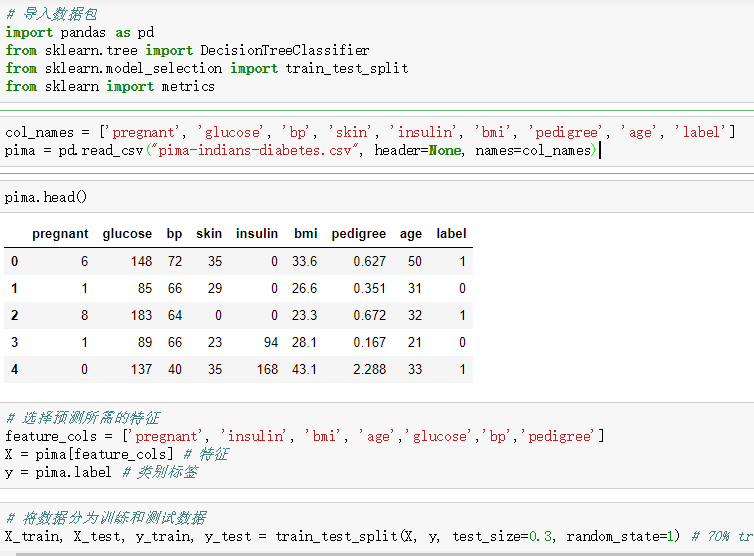Click row index 2 of the table
The image size is (754, 556).
pos(14,315)
